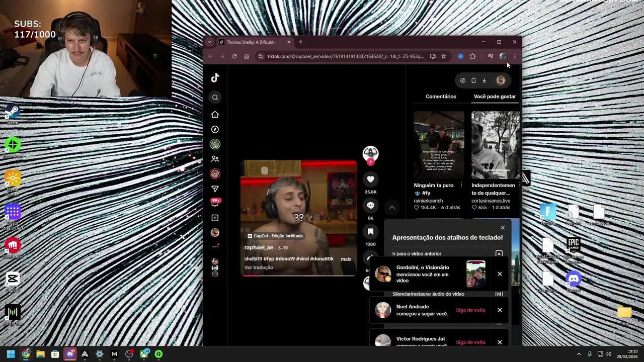The image size is (644, 362).
Task: Open rainierkoerich author name
Action: coord(428,201)
